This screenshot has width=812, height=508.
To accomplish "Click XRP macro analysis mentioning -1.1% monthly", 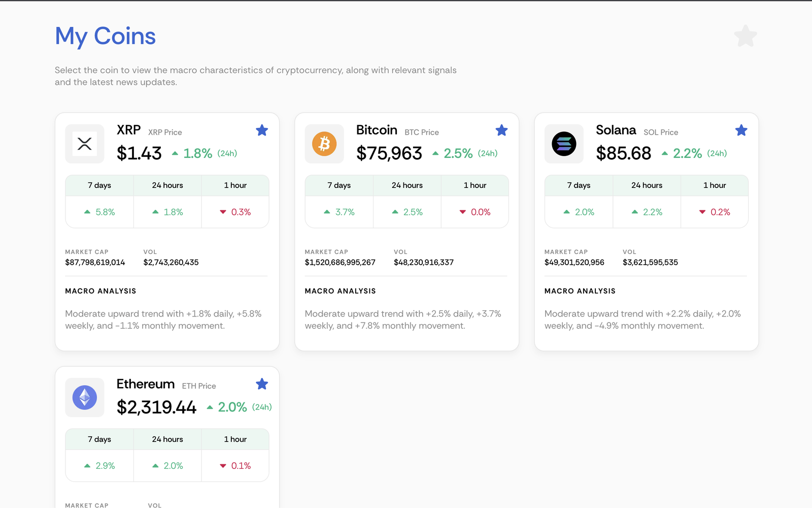I will click(x=163, y=320).
